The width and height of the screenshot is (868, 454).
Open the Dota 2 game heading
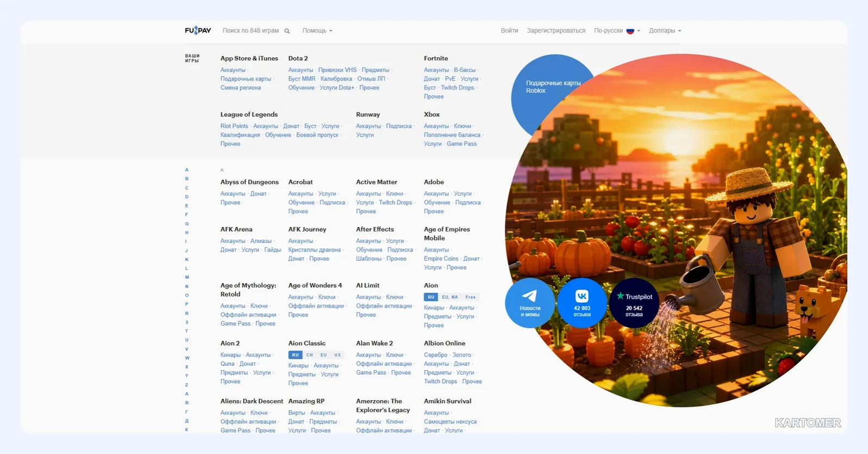coord(298,58)
